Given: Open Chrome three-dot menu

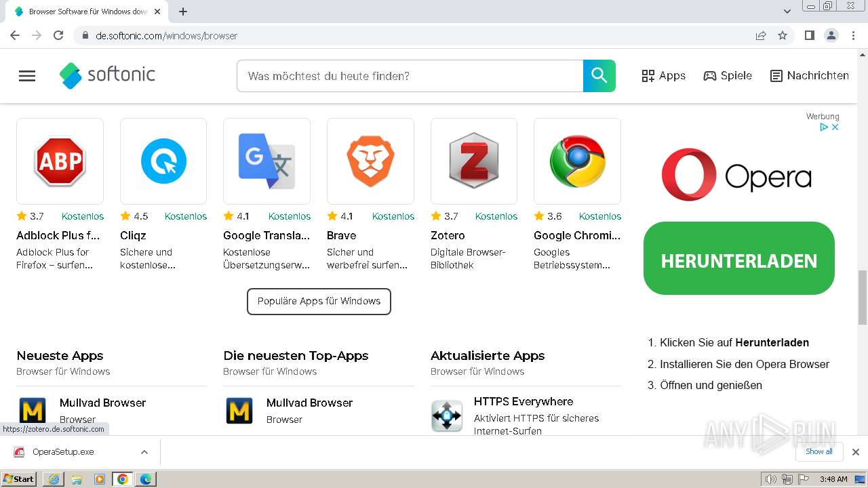Looking at the screenshot, I should 853,35.
